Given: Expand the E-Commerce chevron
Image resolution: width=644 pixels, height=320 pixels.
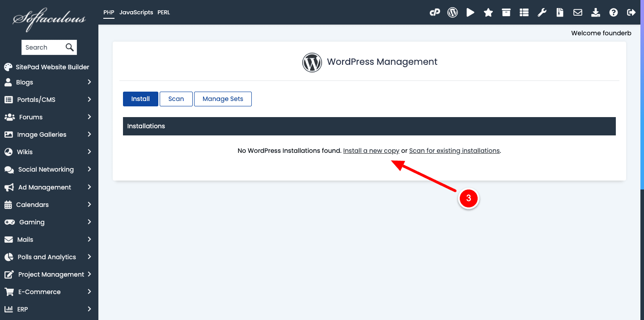Looking at the screenshot, I should tap(89, 291).
